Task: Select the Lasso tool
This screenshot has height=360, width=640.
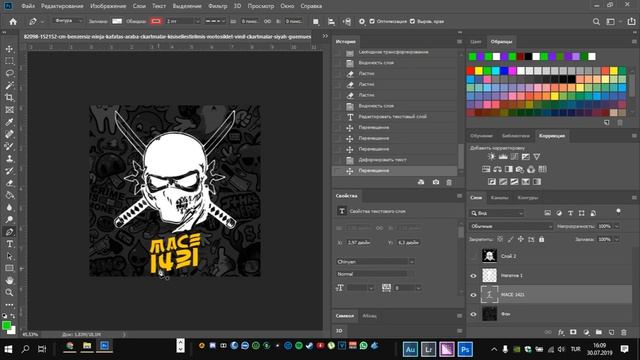Action: click(9, 73)
